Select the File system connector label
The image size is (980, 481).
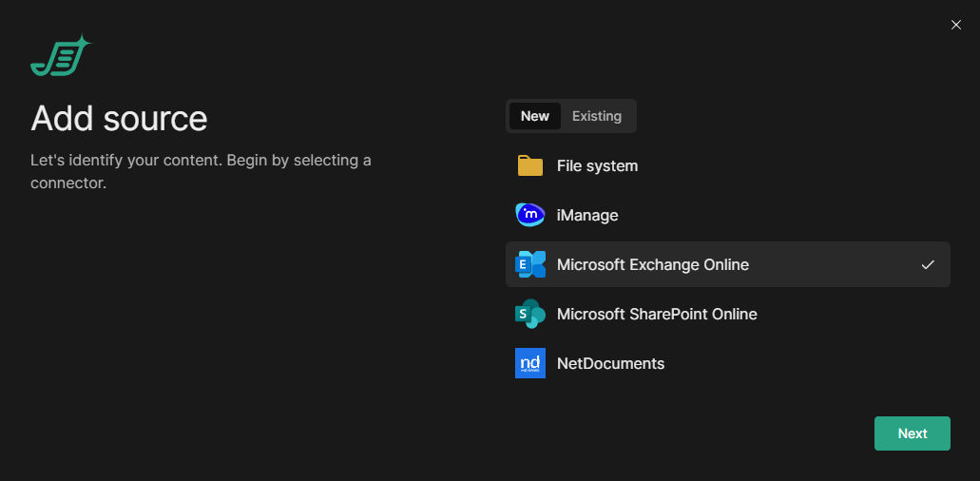click(x=597, y=165)
